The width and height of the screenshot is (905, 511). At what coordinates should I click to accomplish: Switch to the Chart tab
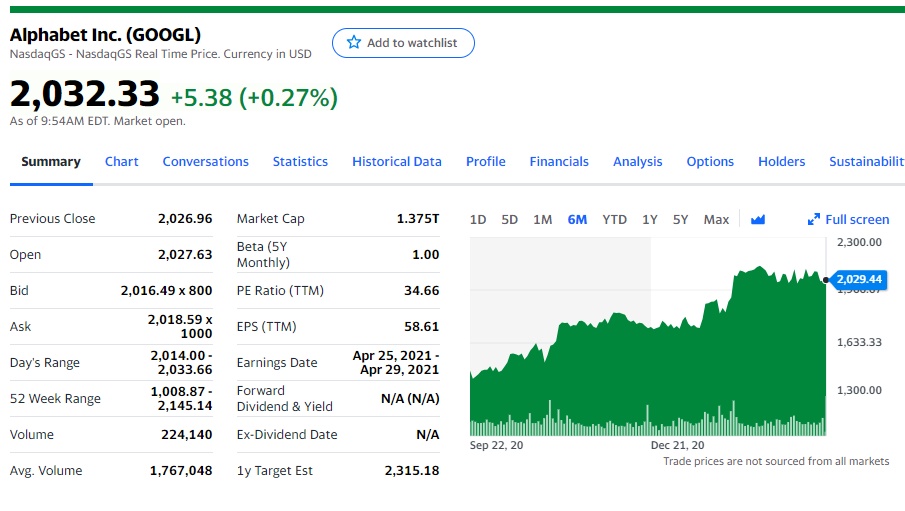click(x=121, y=162)
